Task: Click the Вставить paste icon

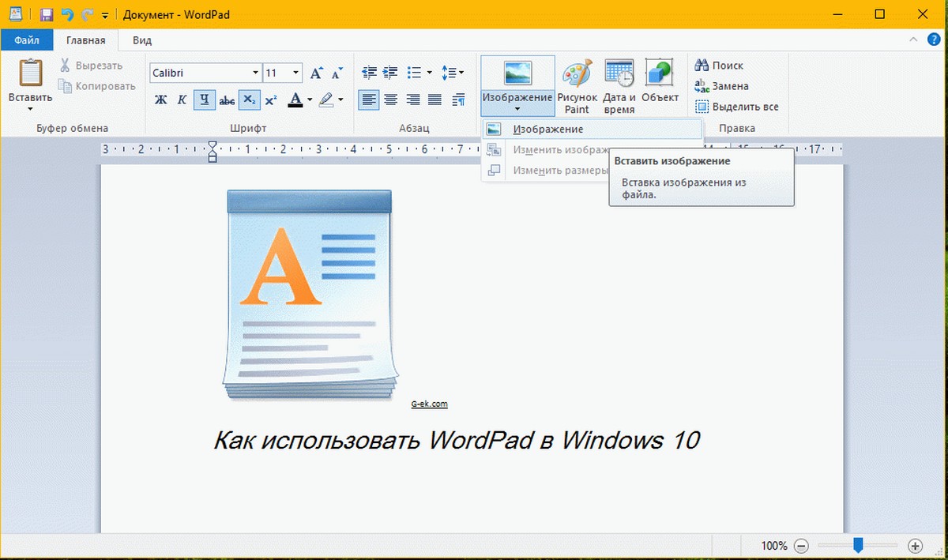Action: [x=31, y=73]
